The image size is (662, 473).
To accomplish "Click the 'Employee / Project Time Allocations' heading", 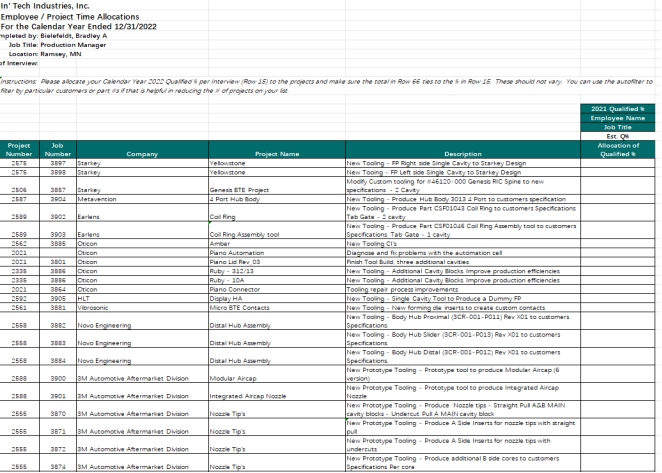I will click(70, 17).
